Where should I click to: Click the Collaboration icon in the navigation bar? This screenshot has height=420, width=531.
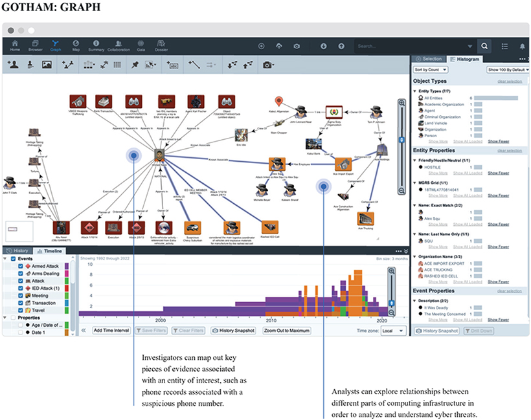click(x=118, y=45)
